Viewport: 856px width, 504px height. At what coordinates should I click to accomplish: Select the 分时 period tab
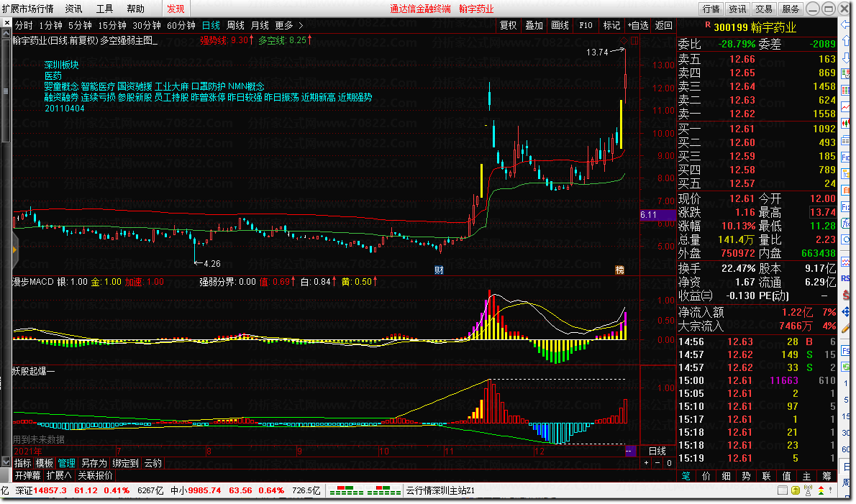pyautogui.click(x=24, y=26)
